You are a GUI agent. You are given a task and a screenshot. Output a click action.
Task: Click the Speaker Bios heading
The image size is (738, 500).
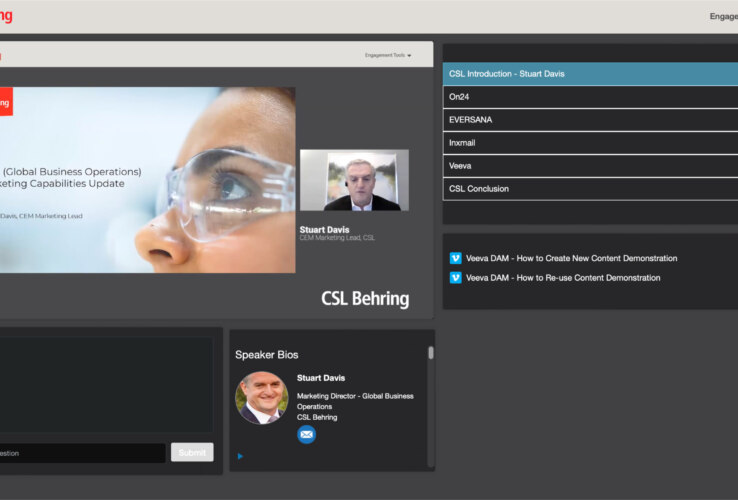pos(266,355)
